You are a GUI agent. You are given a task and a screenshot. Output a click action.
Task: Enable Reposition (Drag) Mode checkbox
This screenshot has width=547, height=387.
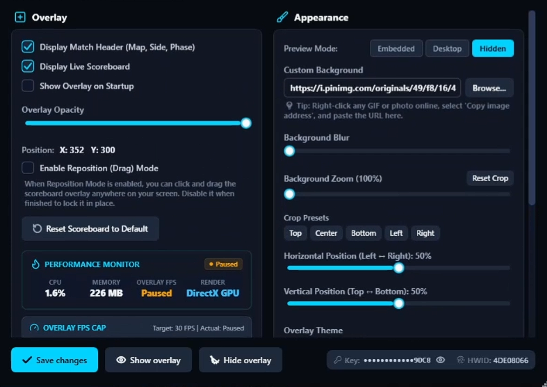28,168
